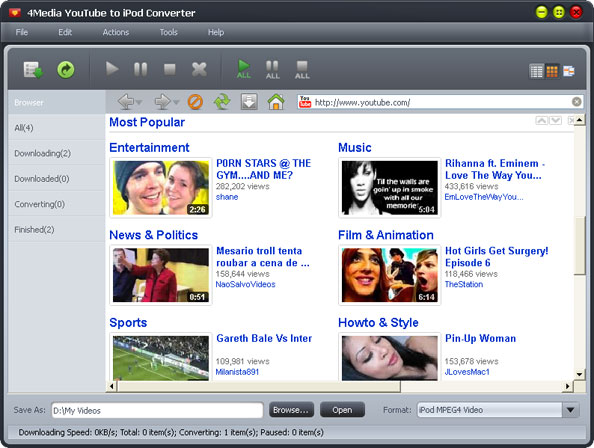The image size is (594, 448).
Task: Click the down chevron in Most Popular header
Action: coord(555,120)
